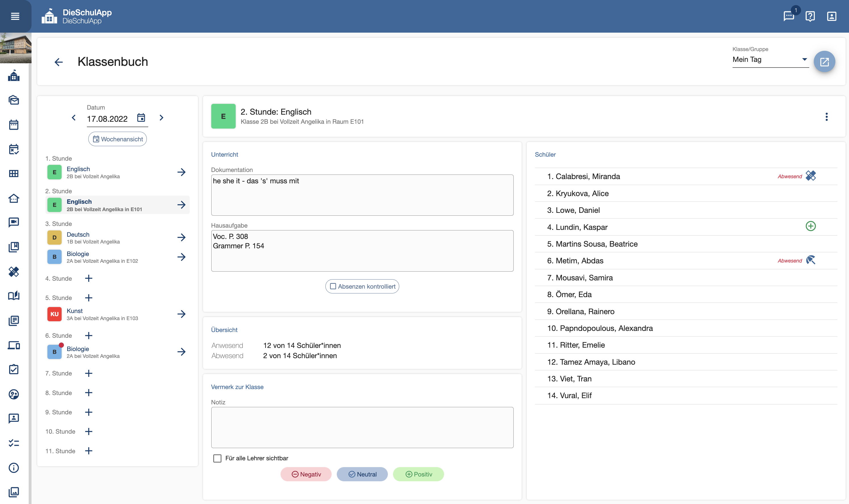Viewport: 849px width, 504px height.
Task: Add a lesson to 11. Stunde
Action: (x=89, y=451)
